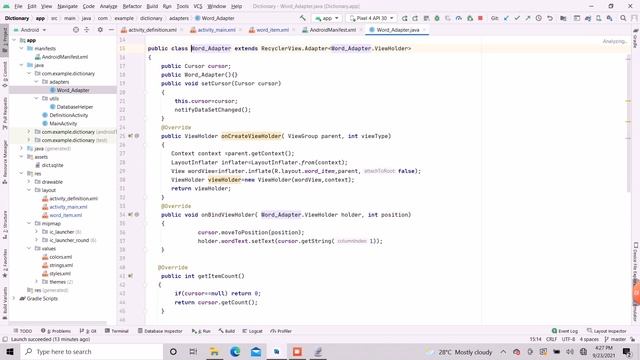The image size is (640, 360).
Task: Select dict.sqlite in assets folder
Action: 52,165
